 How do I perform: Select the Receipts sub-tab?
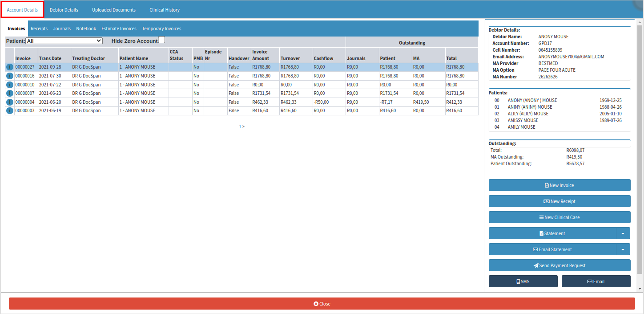click(39, 29)
